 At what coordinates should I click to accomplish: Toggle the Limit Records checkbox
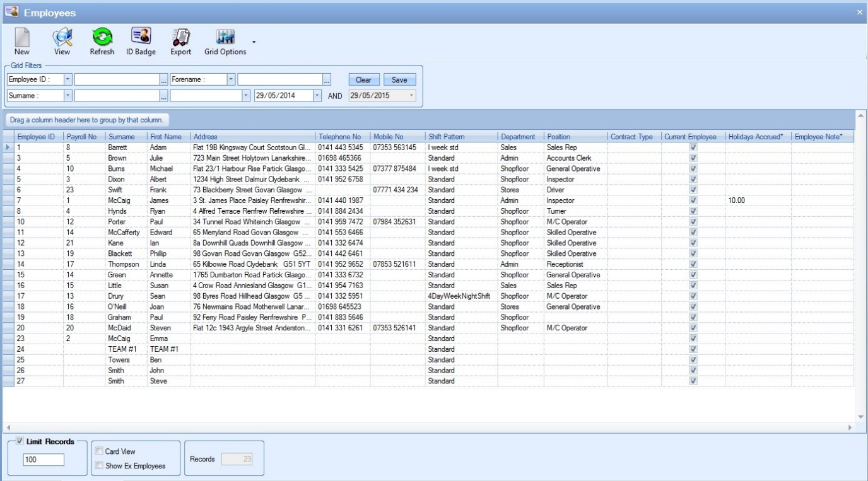click(20, 442)
